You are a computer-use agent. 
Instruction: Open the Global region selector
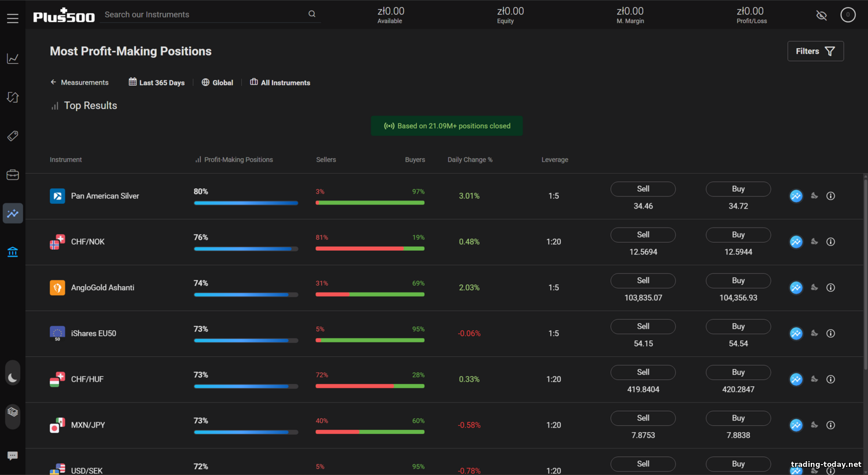point(218,83)
